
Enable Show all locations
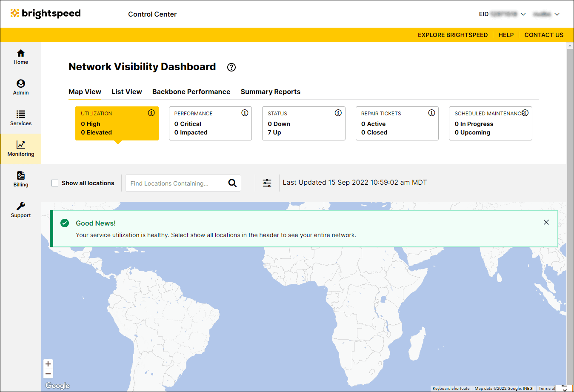(x=55, y=183)
